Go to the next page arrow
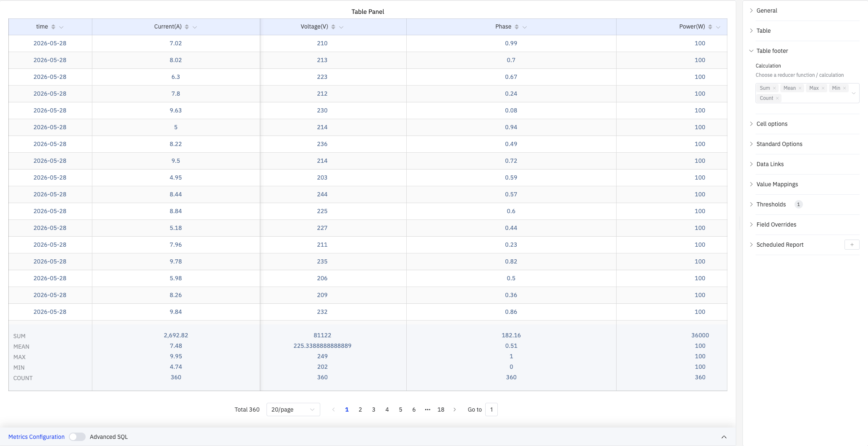This screenshot has width=868, height=446. (455, 409)
